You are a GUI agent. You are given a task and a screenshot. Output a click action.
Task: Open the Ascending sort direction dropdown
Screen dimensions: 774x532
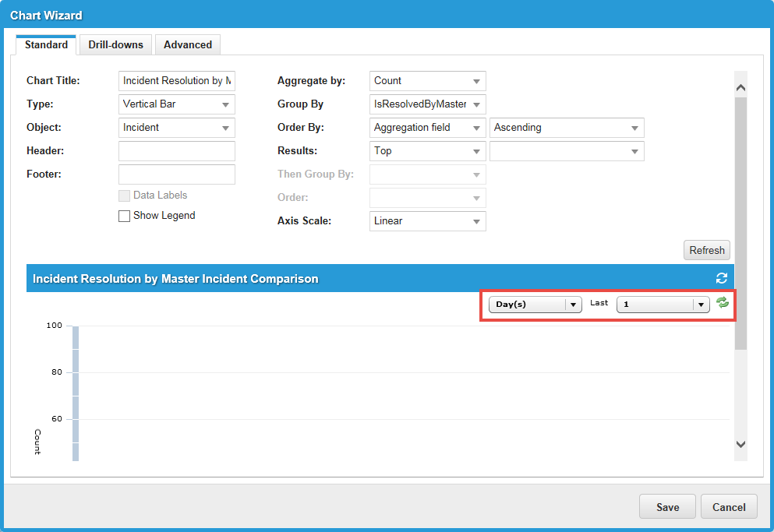tap(567, 128)
